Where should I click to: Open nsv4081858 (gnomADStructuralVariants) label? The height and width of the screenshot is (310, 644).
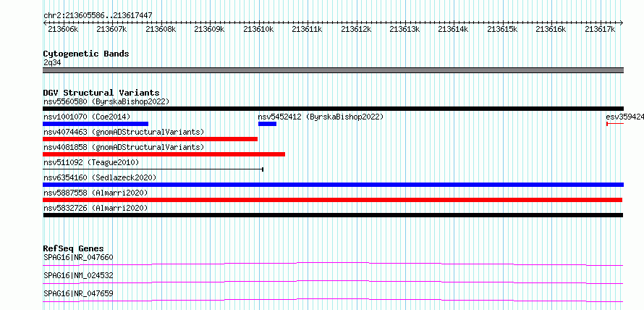pyautogui.click(x=124, y=147)
